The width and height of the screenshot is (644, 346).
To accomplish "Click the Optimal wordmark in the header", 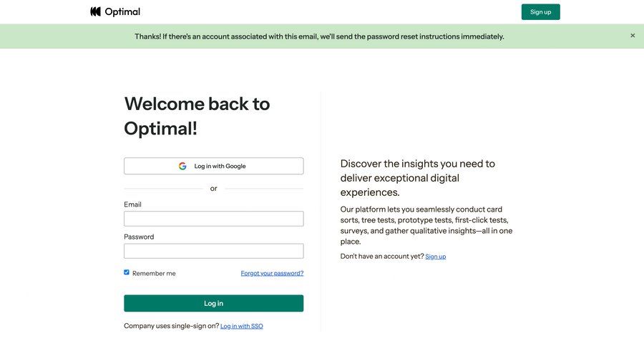I will (x=122, y=11).
